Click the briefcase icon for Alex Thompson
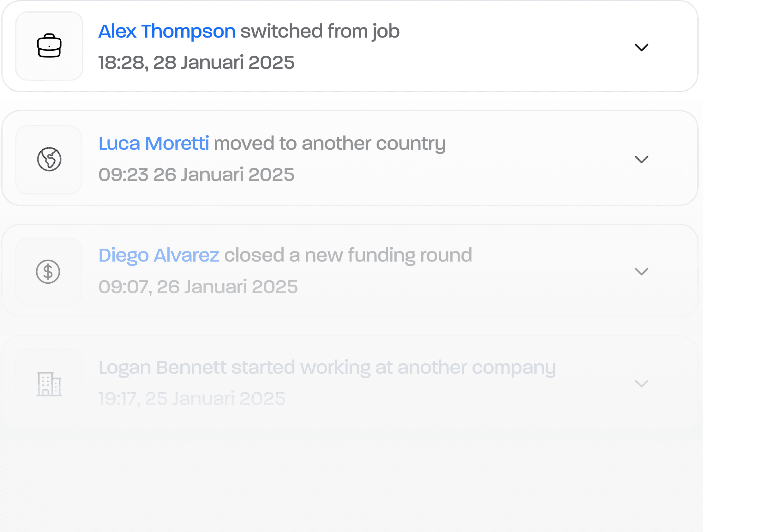This screenshot has width=758, height=532. coord(49,46)
